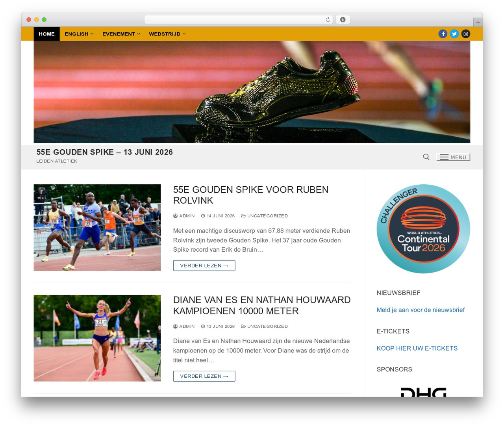Image resolution: width=504 pixels, height=427 pixels.
Task: Click 'KOOP HIER UW E-TICKETS' link
Action: [x=417, y=348]
